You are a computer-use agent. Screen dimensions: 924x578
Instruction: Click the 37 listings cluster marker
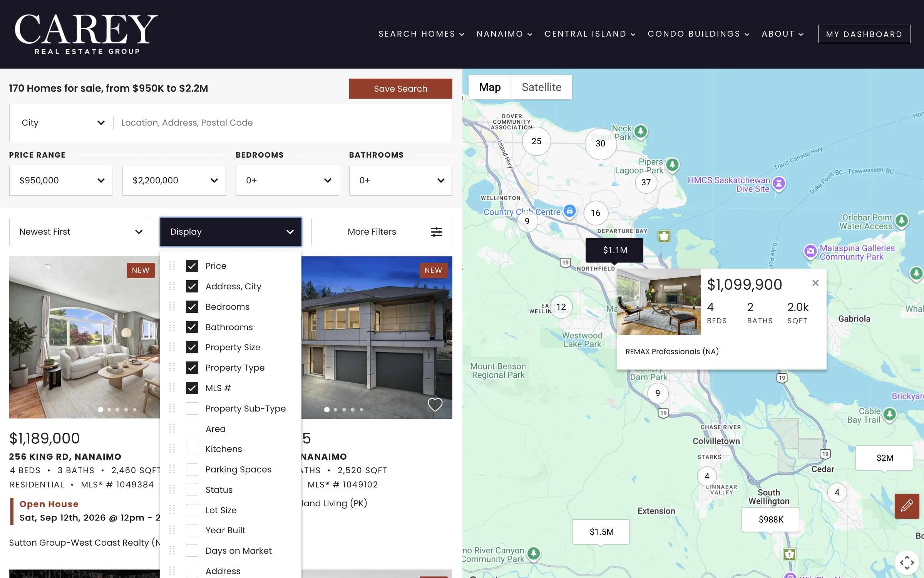(x=646, y=182)
